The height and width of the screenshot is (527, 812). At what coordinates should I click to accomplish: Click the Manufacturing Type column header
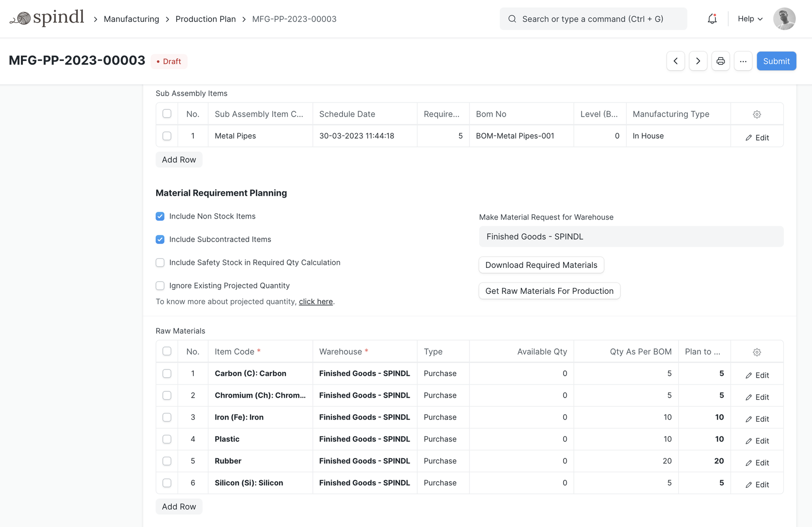tap(678, 114)
